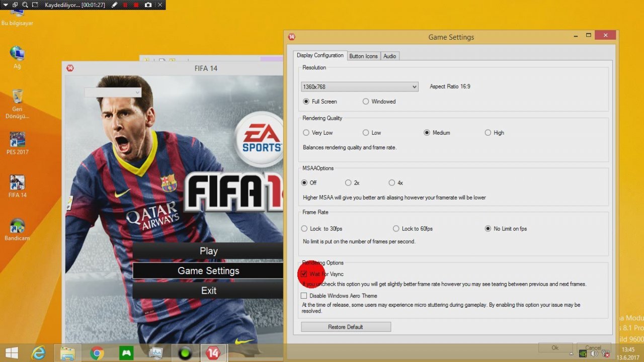Pause the Bandicam recording

pyautogui.click(x=125, y=5)
